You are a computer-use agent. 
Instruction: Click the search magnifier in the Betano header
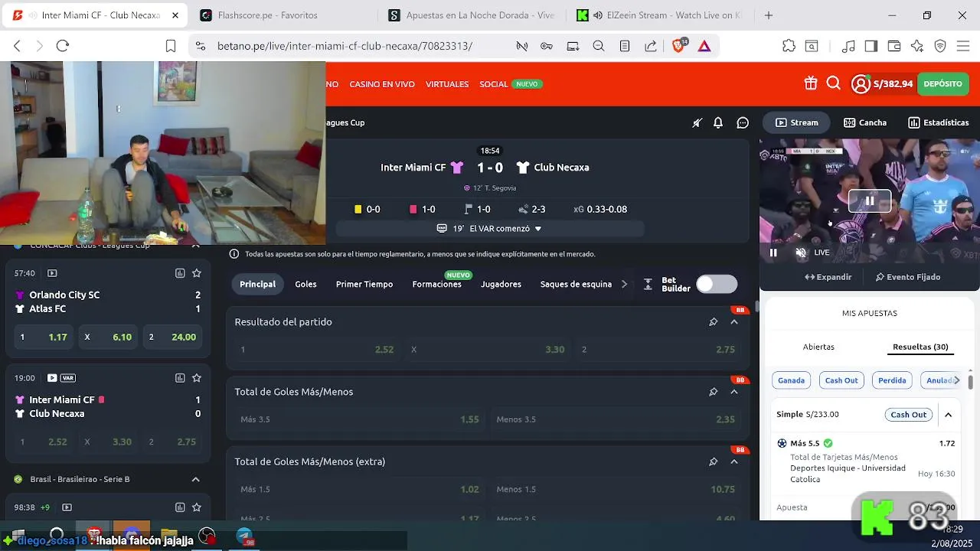(834, 83)
